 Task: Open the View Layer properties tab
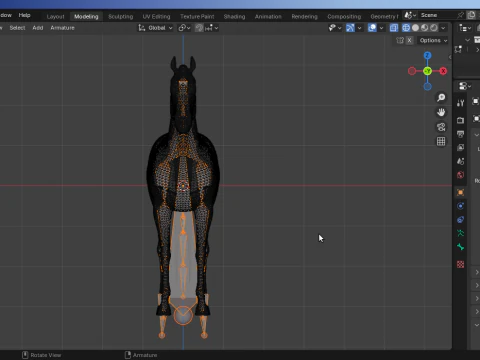[461, 148]
